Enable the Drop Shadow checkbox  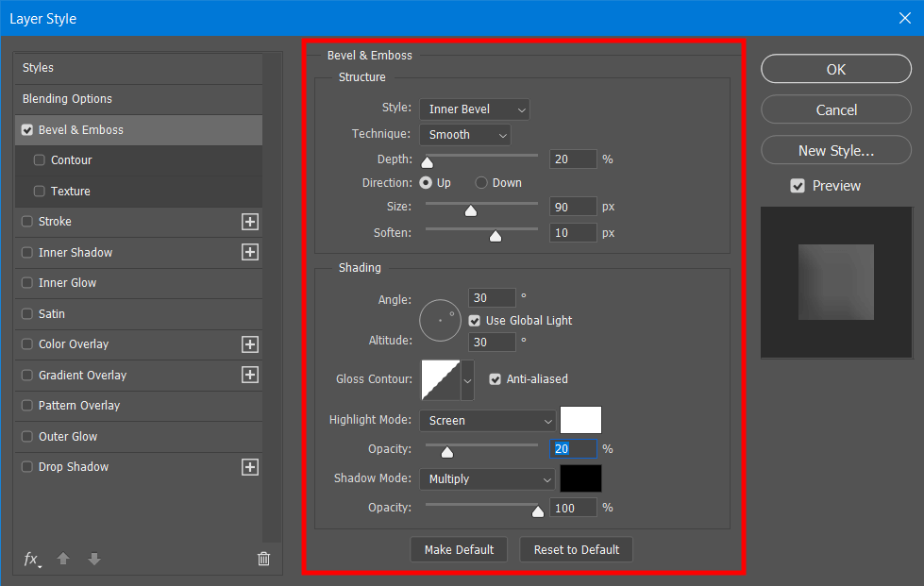pos(27,466)
